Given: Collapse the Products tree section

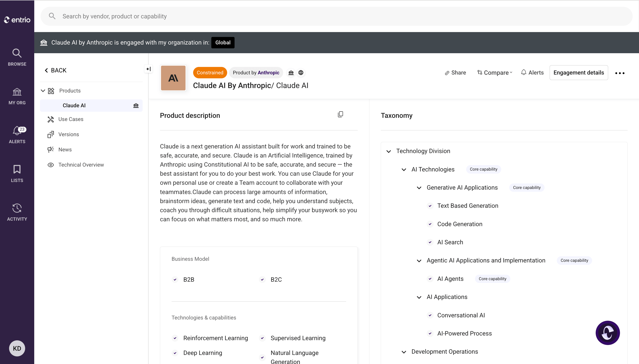Looking at the screenshot, I should [43, 91].
